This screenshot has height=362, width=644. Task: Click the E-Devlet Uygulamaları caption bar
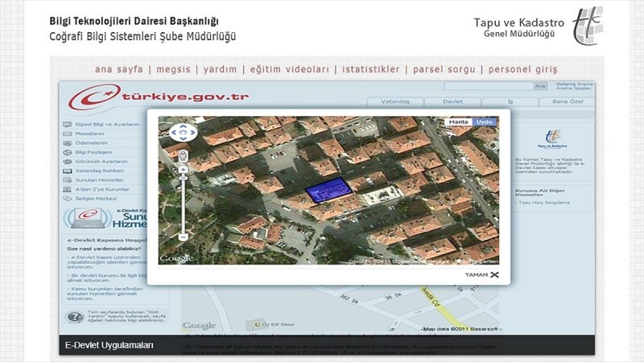[x=327, y=345]
